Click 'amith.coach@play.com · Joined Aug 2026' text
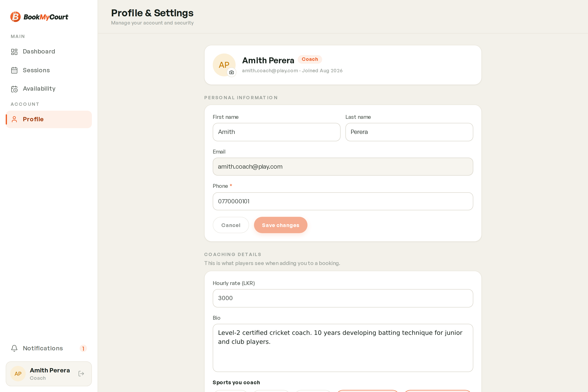Viewport: 588px width, 392px height. click(x=292, y=71)
